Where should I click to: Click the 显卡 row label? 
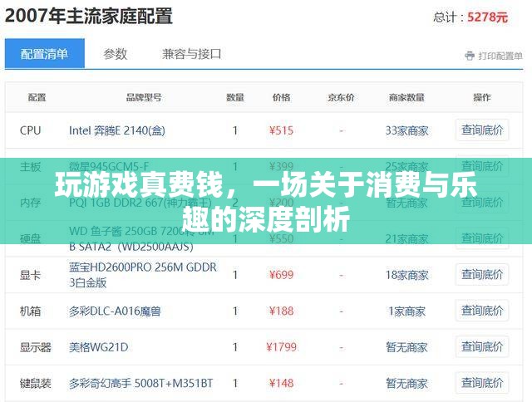coord(30,275)
